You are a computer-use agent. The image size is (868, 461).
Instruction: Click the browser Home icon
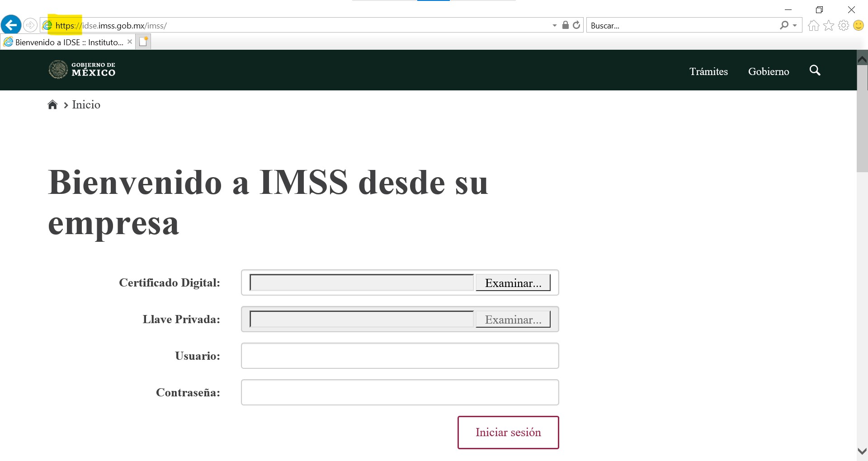pyautogui.click(x=813, y=25)
